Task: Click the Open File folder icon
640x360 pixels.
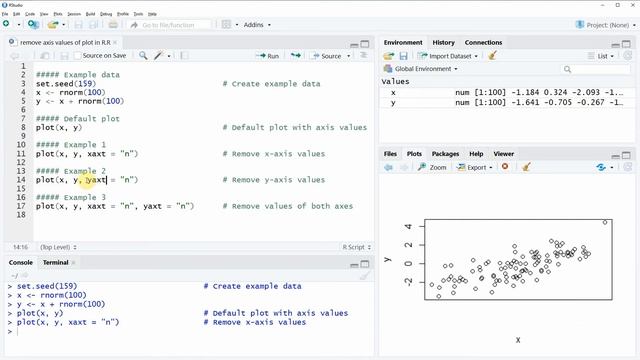Action: (53, 24)
